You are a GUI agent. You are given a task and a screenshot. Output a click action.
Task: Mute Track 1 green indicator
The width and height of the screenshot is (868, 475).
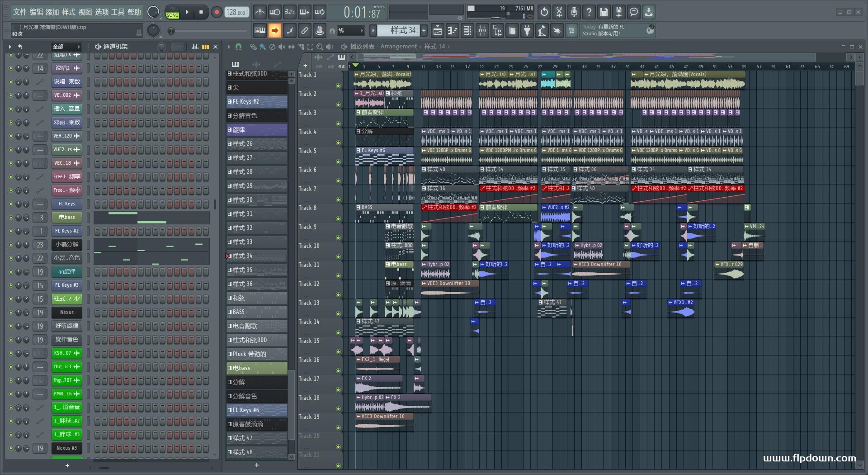point(338,85)
